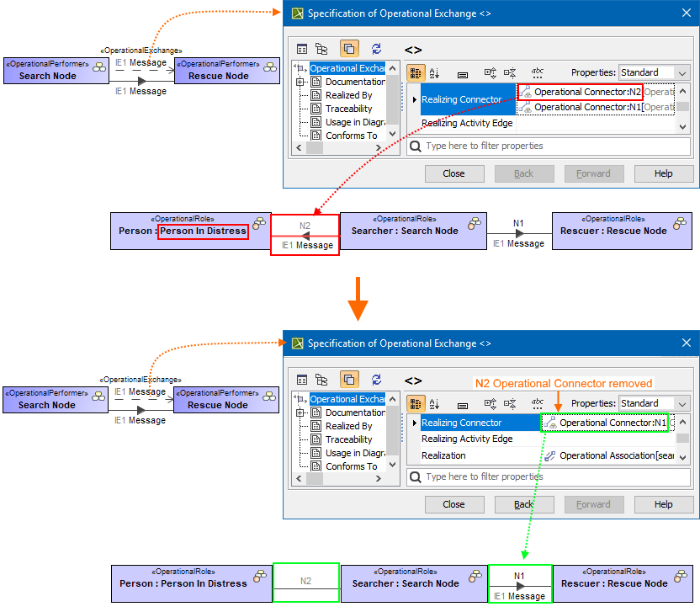700x612 pixels.
Task: Click the Help button in lower dialog
Action: [x=663, y=504]
